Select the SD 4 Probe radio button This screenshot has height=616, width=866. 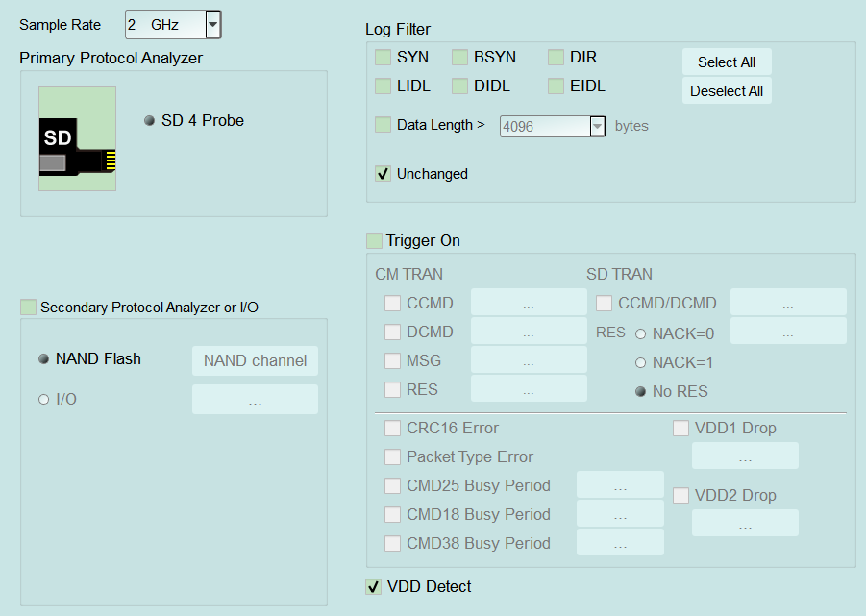click(149, 120)
